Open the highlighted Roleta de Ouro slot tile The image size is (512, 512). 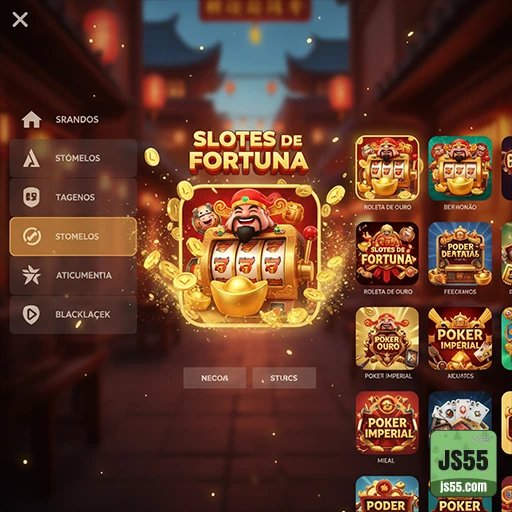(x=387, y=168)
